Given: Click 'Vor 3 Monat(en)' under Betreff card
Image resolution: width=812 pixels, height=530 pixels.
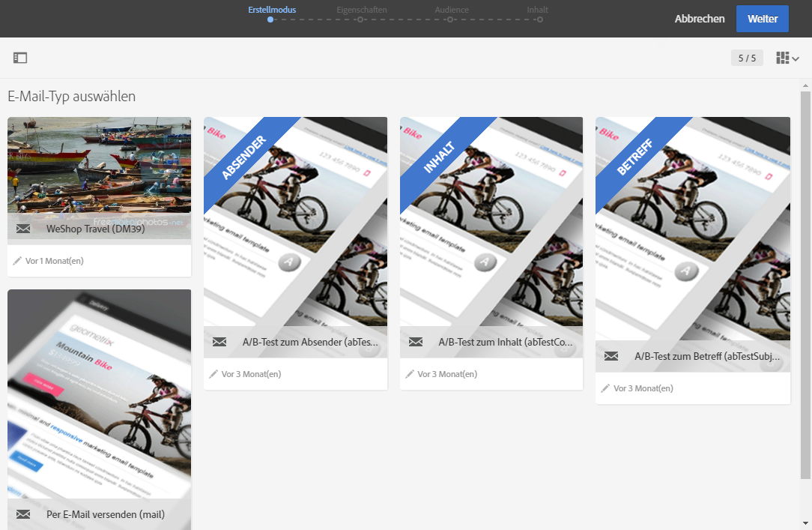Looking at the screenshot, I should pyautogui.click(x=643, y=388).
